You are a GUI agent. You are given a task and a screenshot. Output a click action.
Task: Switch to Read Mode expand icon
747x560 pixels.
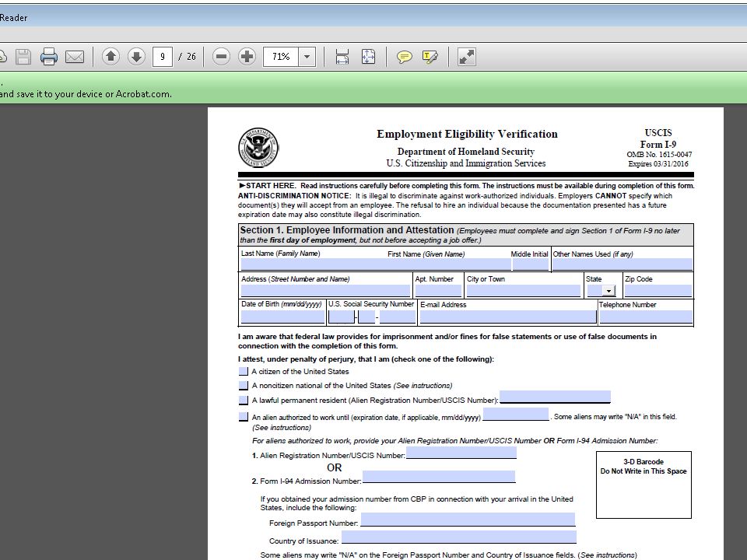(466, 57)
